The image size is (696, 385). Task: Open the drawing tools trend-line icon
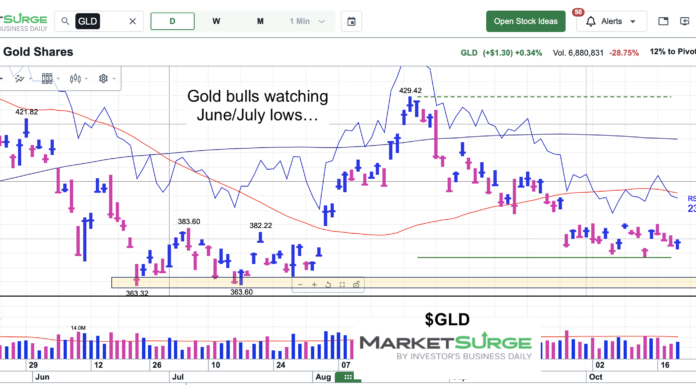point(19,79)
